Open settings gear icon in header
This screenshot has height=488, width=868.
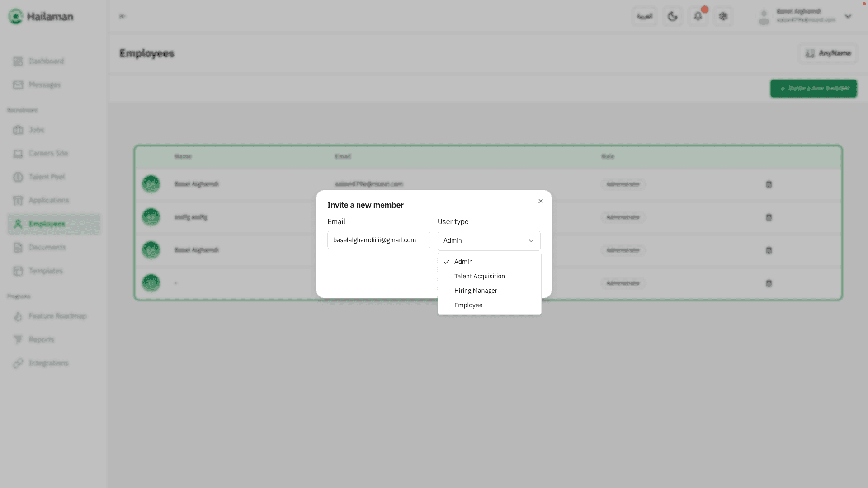tap(723, 17)
